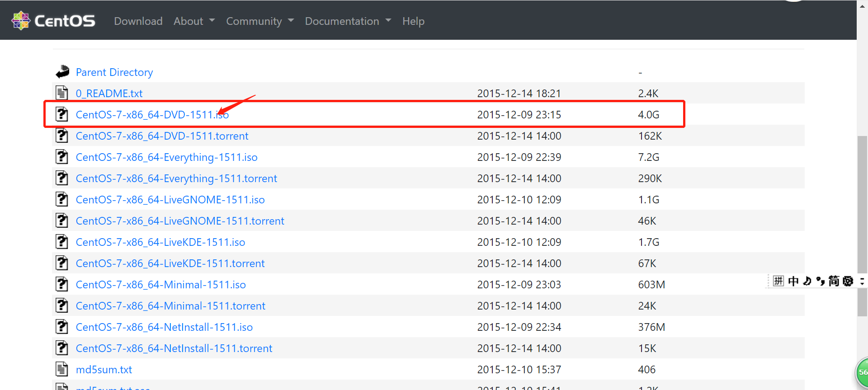Click date 2015-12-09 23:15 for DVD iso
The image size is (868, 390).
tap(519, 115)
